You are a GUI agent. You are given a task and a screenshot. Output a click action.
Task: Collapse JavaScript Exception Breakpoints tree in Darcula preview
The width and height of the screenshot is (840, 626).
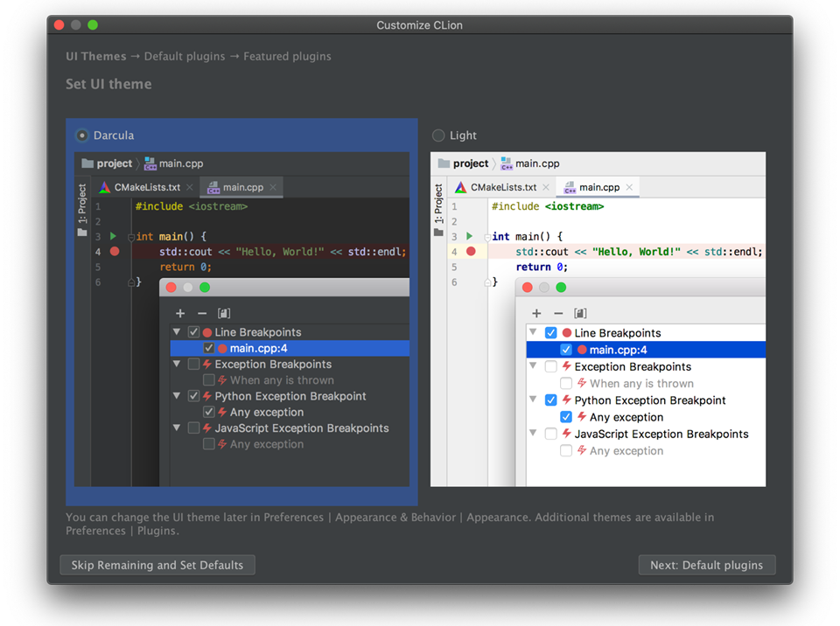[x=177, y=428]
